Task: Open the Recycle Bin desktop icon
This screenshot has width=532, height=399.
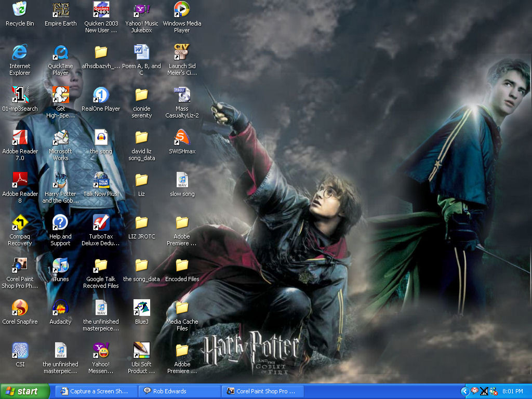Action: [x=19, y=9]
